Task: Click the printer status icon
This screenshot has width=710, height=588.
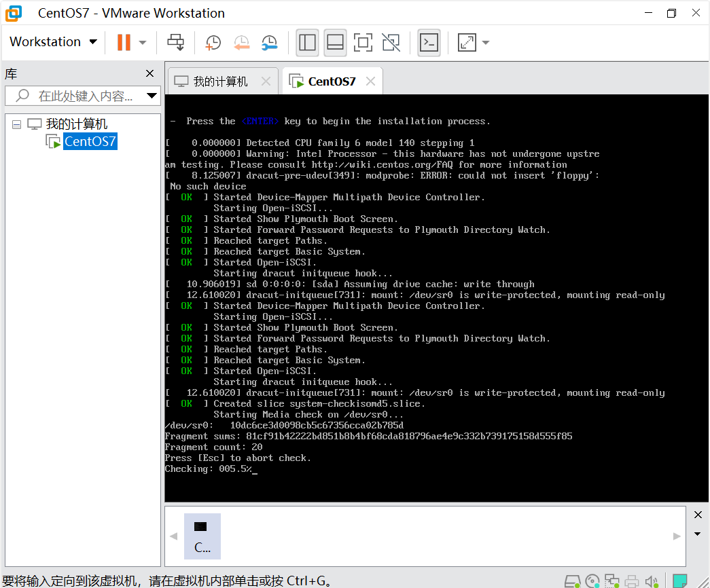Action: tap(632, 581)
